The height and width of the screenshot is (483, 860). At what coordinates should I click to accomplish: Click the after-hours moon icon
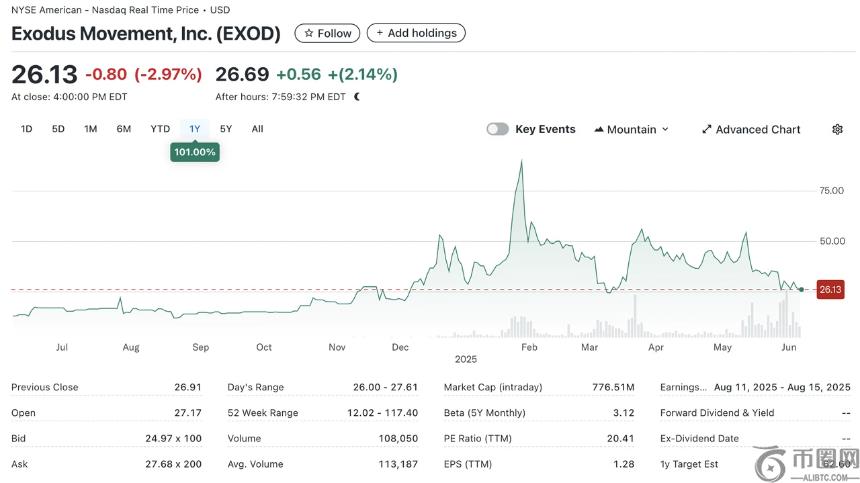(x=358, y=97)
